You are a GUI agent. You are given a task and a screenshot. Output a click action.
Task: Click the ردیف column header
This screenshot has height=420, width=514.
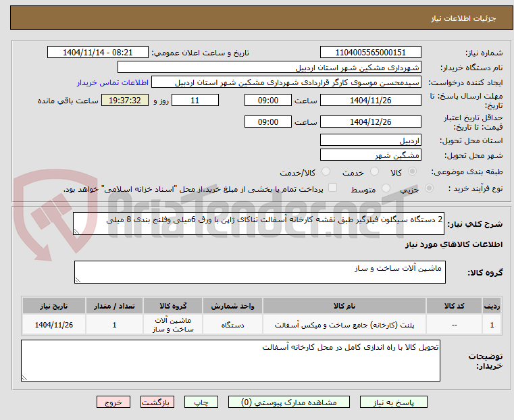(492, 306)
